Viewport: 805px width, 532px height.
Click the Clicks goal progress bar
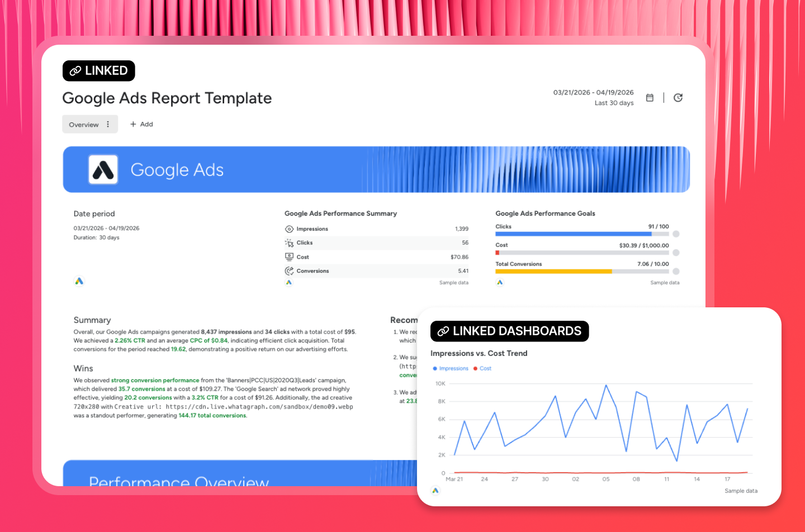point(582,234)
